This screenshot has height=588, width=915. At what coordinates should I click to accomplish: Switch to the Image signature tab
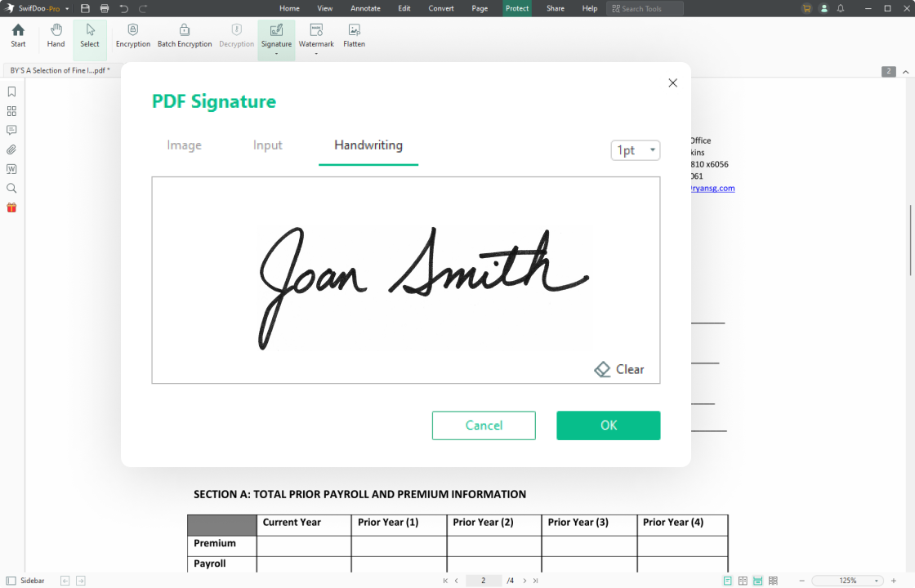[x=184, y=145]
